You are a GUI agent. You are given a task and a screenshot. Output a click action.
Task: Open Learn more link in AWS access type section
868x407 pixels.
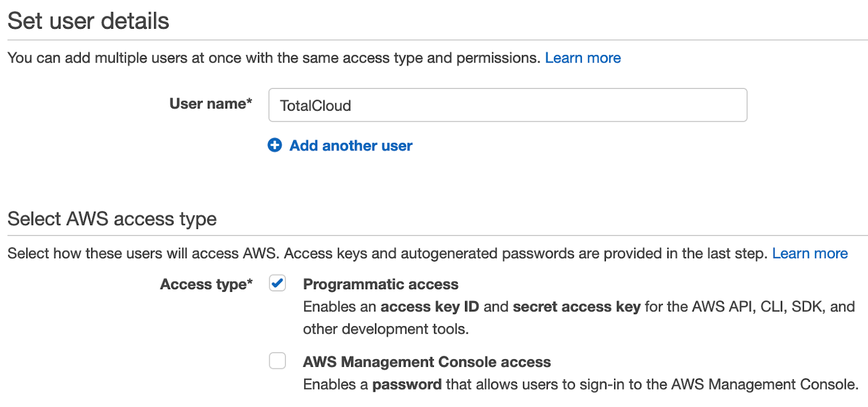pyautogui.click(x=809, y=253)
